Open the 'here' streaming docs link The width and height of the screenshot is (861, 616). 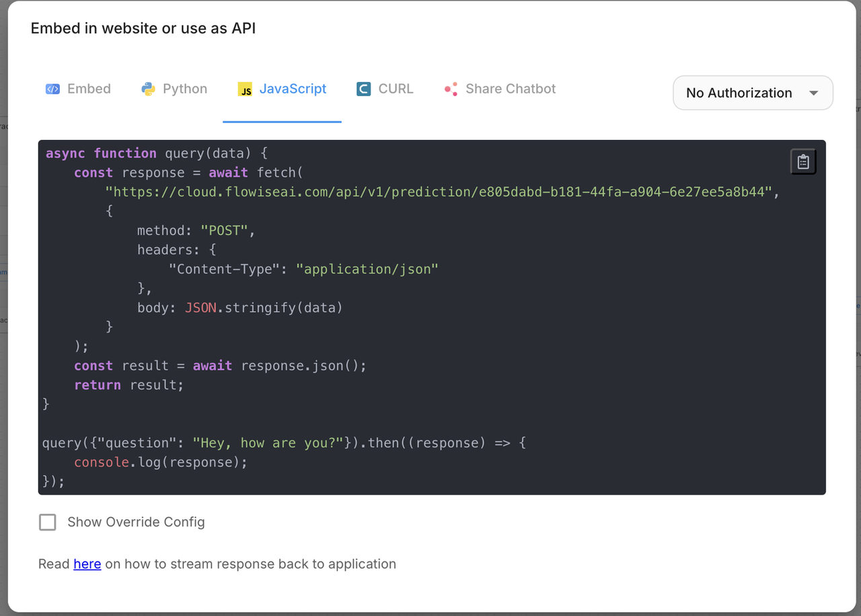pyautogui.click(x=87, y=564)
